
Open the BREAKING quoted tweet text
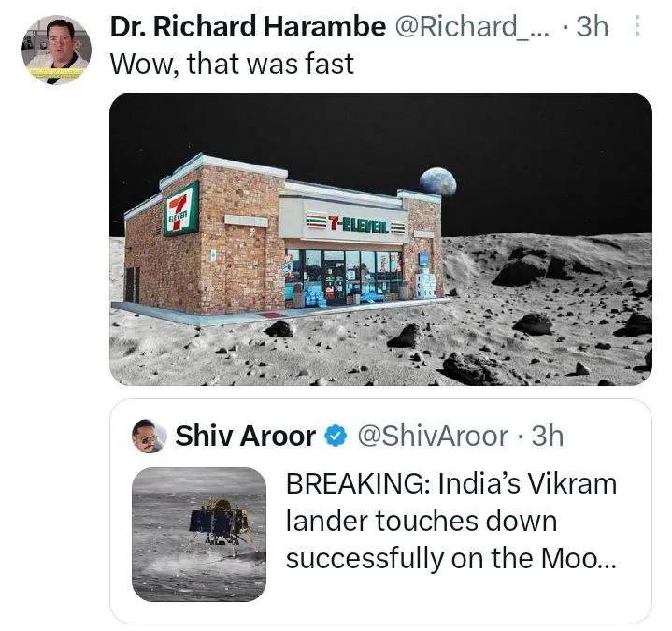(451, 522)
